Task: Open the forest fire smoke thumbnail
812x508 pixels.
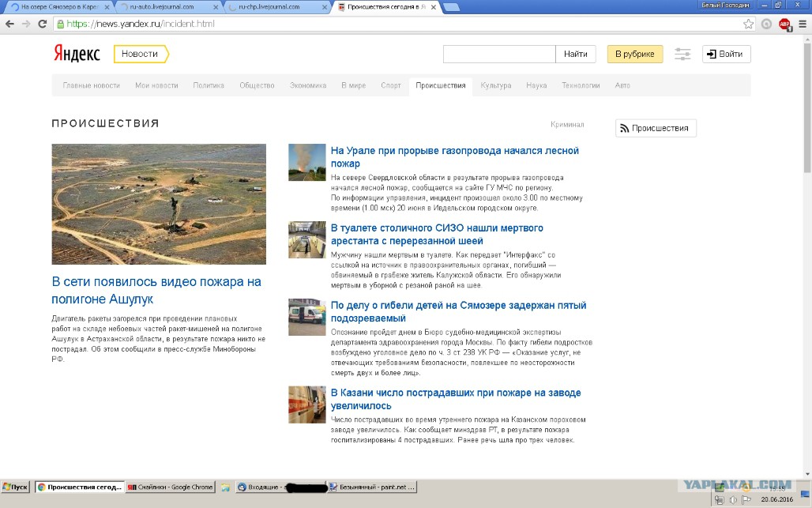Action: [307, 162]
